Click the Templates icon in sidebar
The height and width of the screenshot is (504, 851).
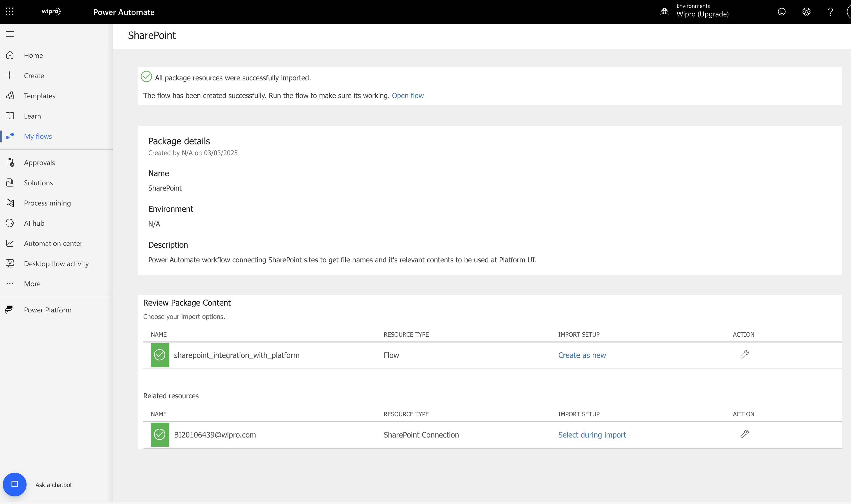tap(10, 96)
